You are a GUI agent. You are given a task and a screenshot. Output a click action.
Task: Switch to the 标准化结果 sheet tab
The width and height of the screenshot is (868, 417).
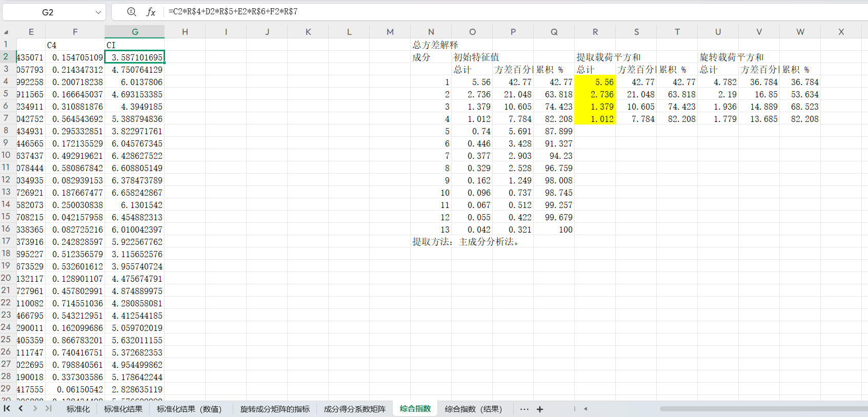123,409
